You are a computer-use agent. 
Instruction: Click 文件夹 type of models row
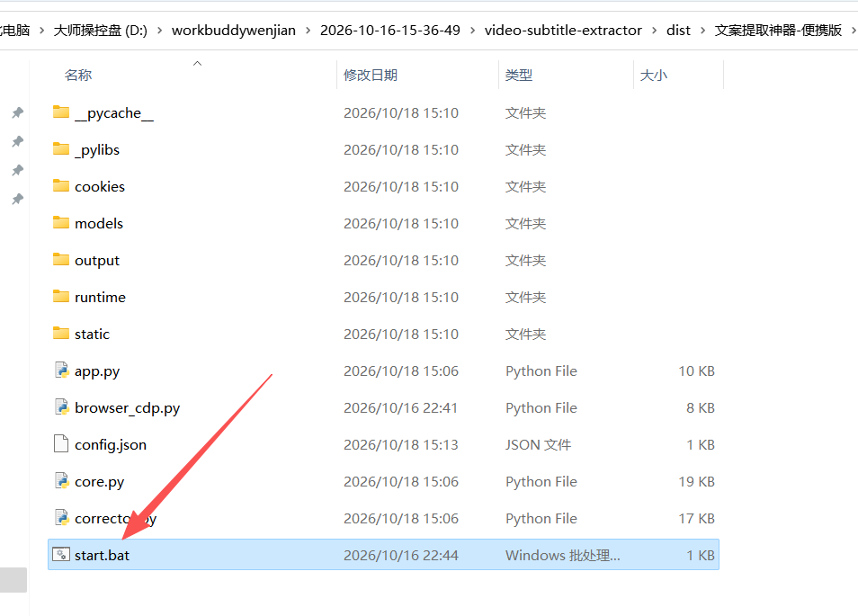pyautogui.click(x=525, y=223)
